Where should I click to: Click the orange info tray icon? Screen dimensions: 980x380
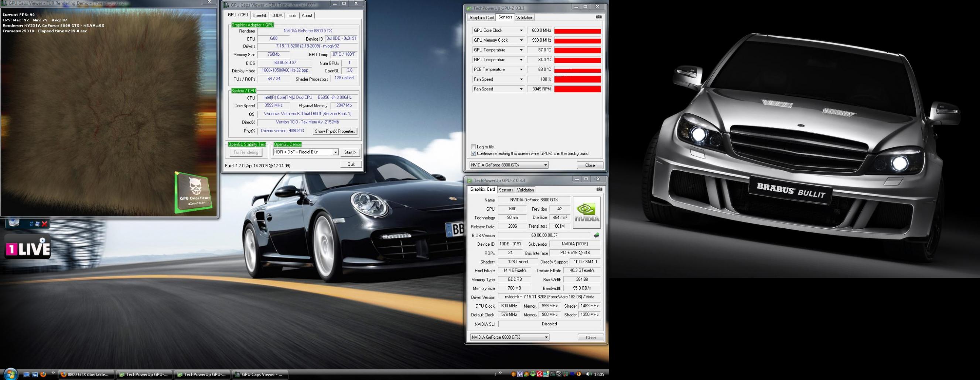578,374
